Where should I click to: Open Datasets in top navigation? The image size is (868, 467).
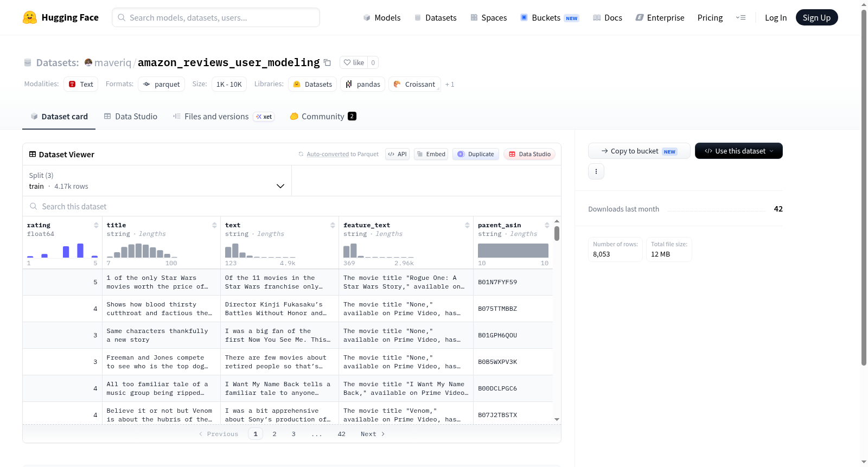click(436, 17)
